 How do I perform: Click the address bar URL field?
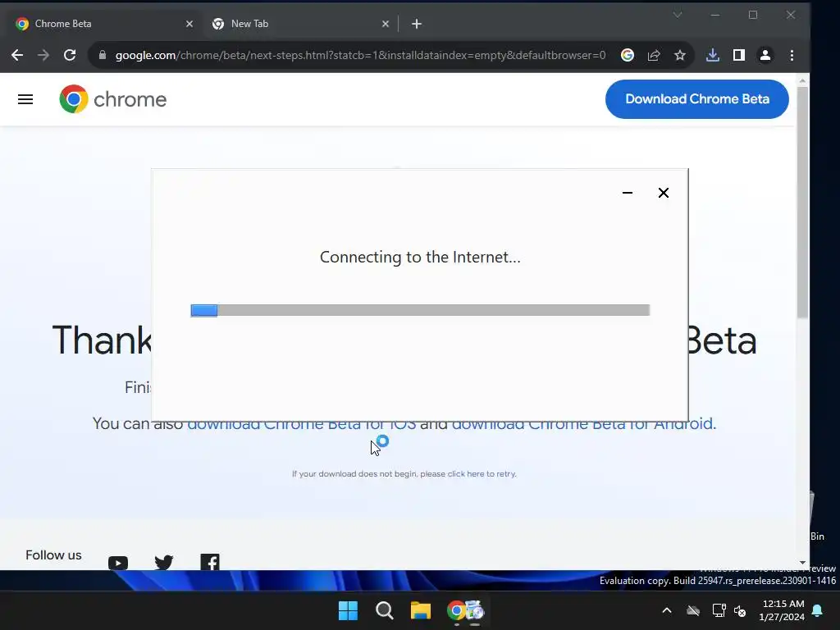pos(360,55)
